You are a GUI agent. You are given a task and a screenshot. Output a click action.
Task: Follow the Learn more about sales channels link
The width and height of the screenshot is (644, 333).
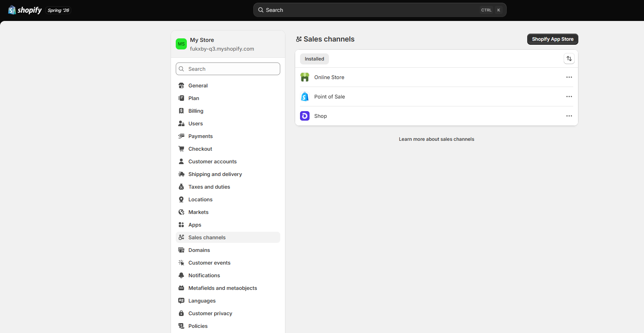click(x=437, y=139)
